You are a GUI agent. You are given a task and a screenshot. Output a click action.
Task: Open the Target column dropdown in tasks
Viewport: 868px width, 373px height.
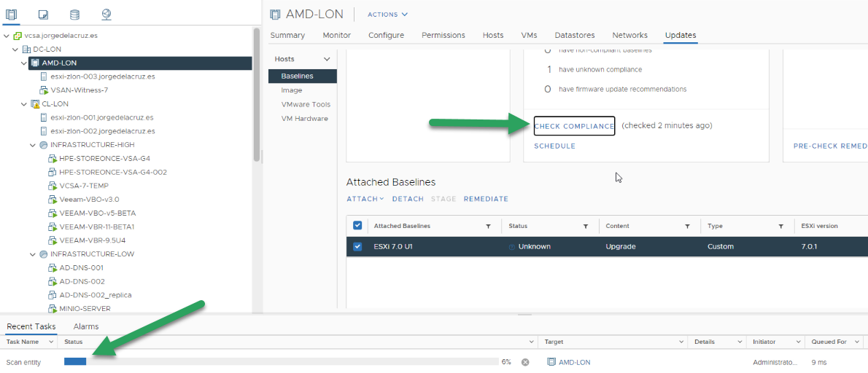coord(681,342)
